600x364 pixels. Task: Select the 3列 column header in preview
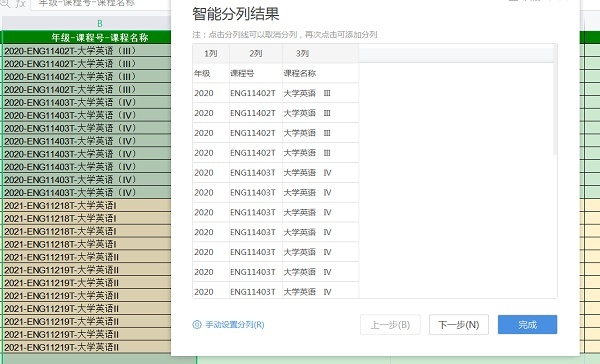pos(320,54)
